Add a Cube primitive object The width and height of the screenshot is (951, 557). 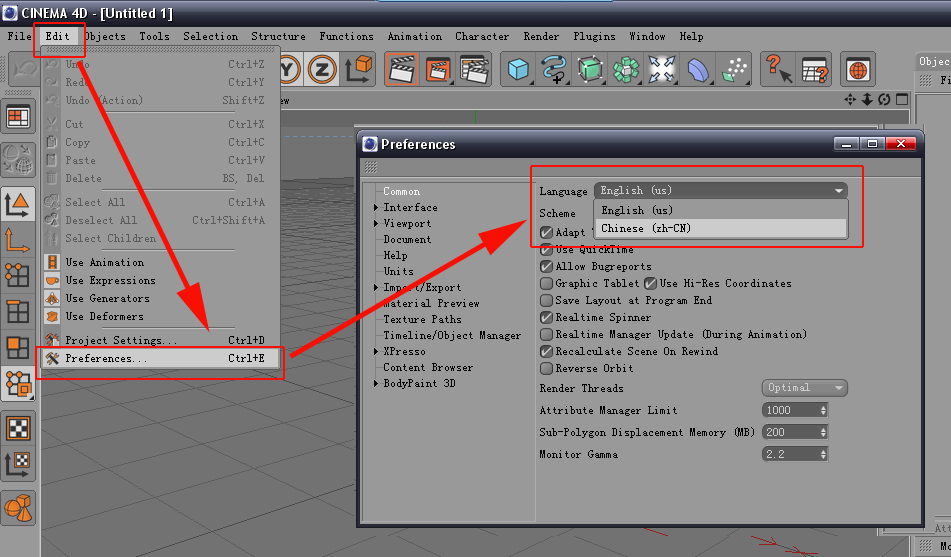point(518,69)
